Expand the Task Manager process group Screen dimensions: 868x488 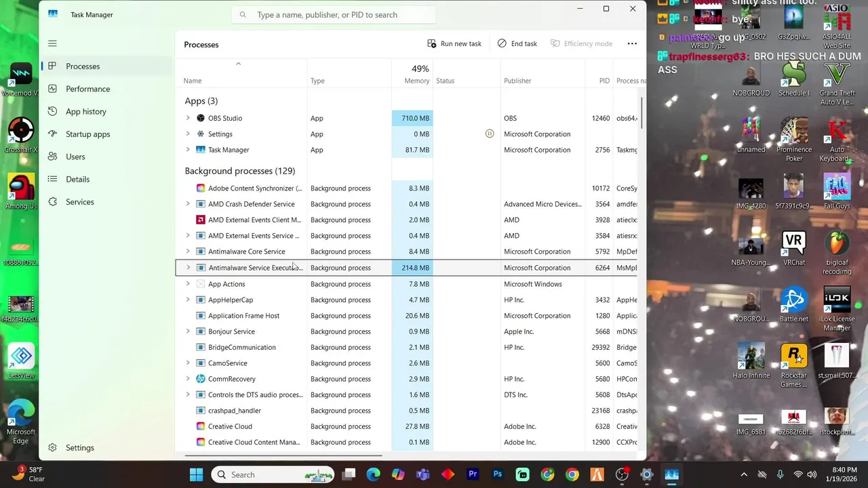pyautogui.click(x=188, y=150)
